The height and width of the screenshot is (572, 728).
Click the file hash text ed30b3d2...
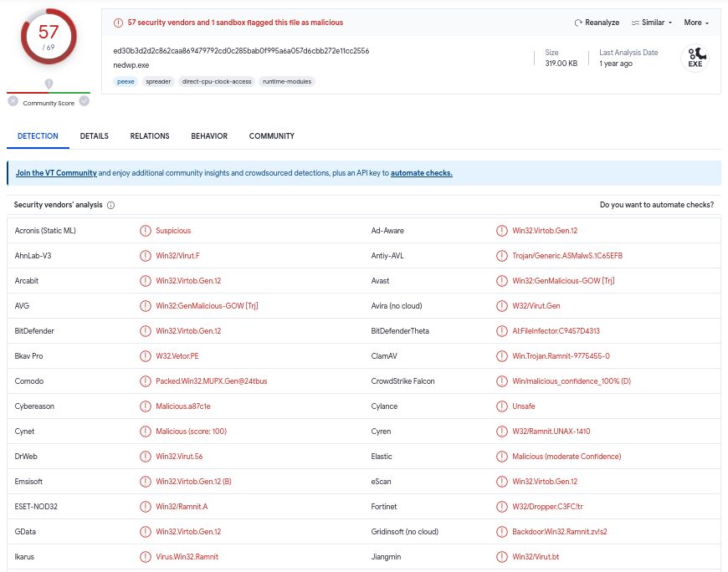pos(241,51)
